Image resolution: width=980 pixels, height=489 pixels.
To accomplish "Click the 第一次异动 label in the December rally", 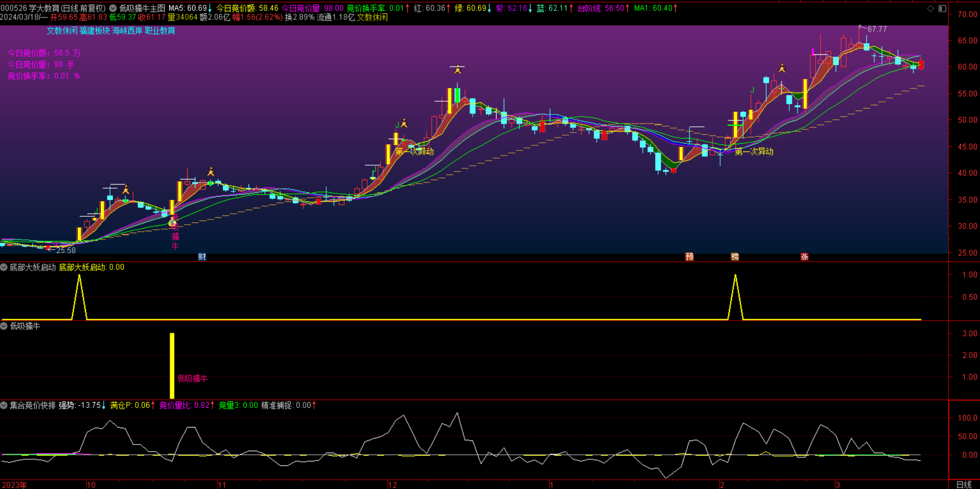I will (x=414, y=151).
